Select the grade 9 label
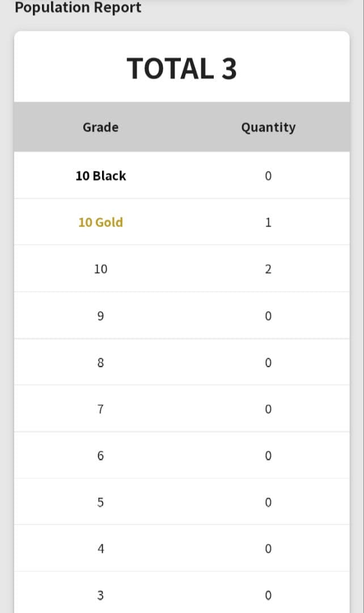Image resolution: width=364 pixels, height=613 pixels. (100, 316)
